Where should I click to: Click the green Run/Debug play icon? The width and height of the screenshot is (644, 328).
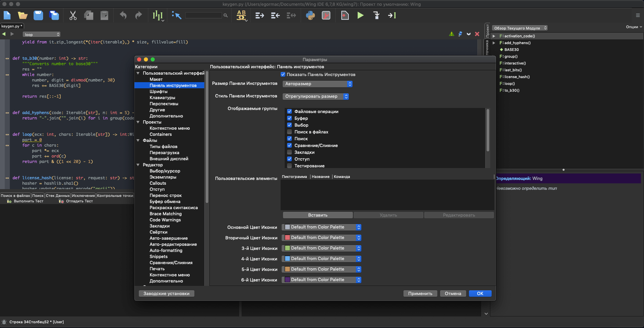pos(360,15)
